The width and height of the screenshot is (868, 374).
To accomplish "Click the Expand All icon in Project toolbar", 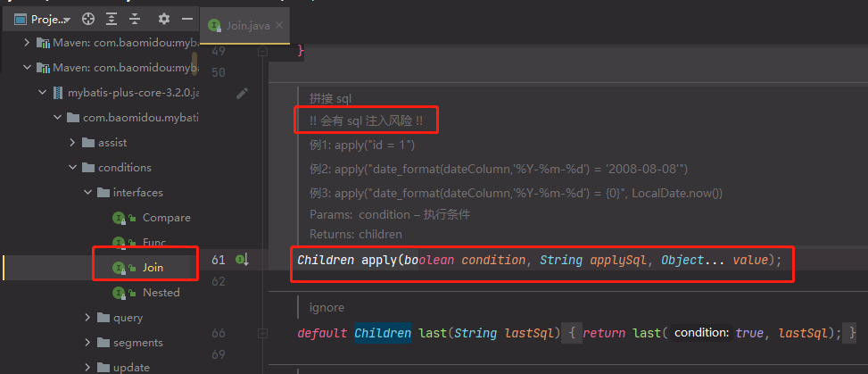I will point(112,19).
